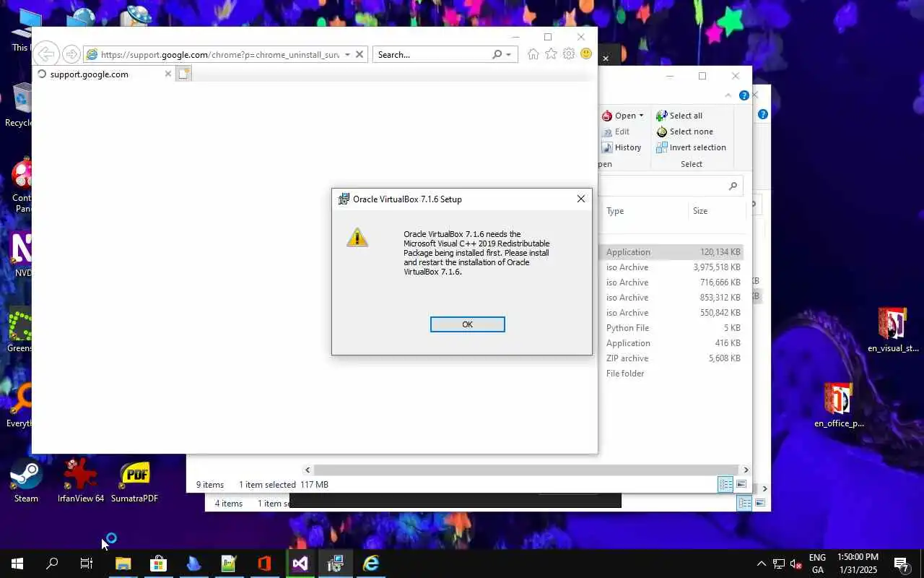Click the taskbar search magnifier
This screenshot has height=578, width=924.
(x=52, y=564)
